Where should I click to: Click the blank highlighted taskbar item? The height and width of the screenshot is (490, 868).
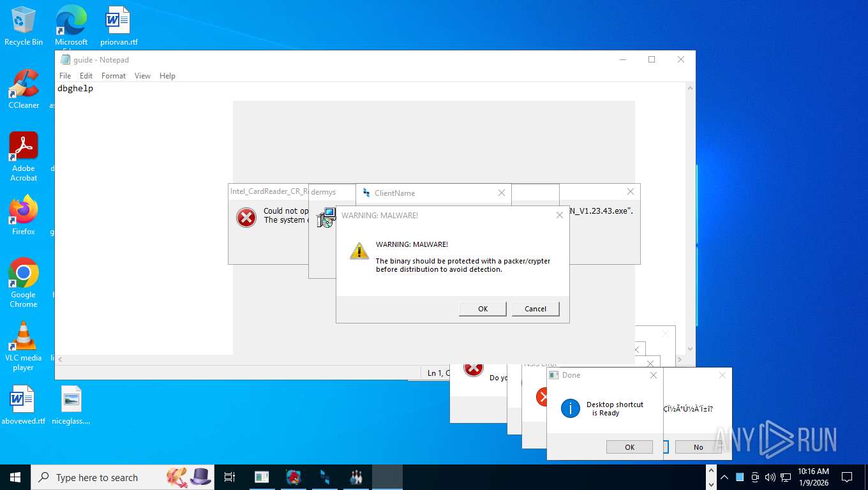click(387, 477)
